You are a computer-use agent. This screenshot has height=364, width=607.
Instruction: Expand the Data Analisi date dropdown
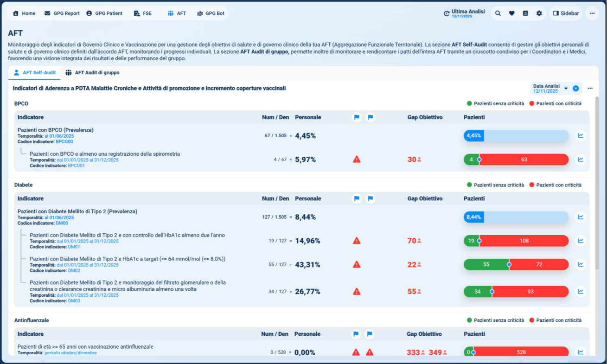click(x=566, y=88)
